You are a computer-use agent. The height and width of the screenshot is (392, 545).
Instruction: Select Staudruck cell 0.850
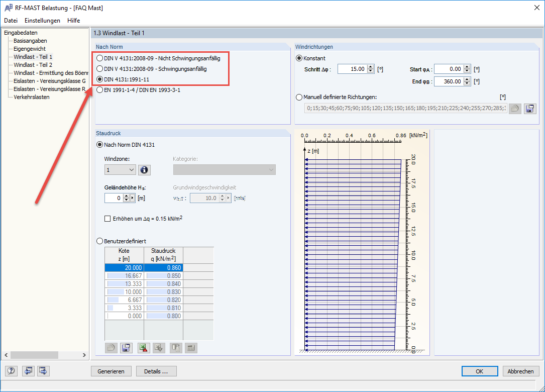163,276
